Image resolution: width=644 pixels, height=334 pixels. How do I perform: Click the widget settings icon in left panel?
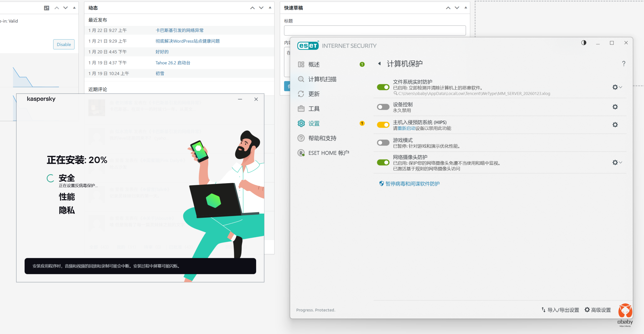pos(47,8)
